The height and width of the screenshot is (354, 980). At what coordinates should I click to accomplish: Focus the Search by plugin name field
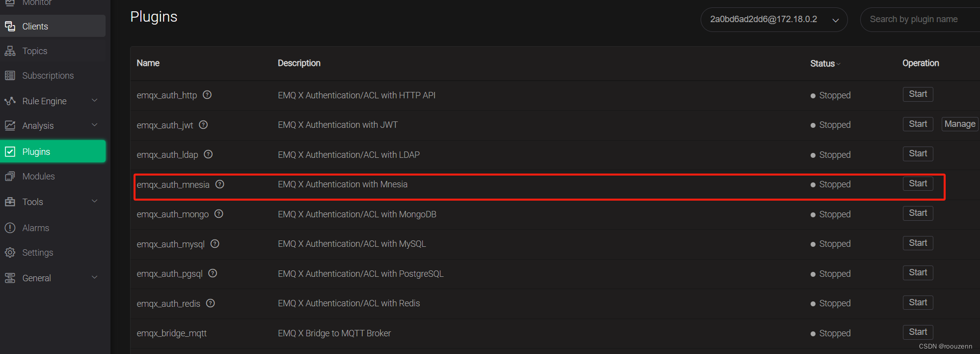(x=921, y=20)
